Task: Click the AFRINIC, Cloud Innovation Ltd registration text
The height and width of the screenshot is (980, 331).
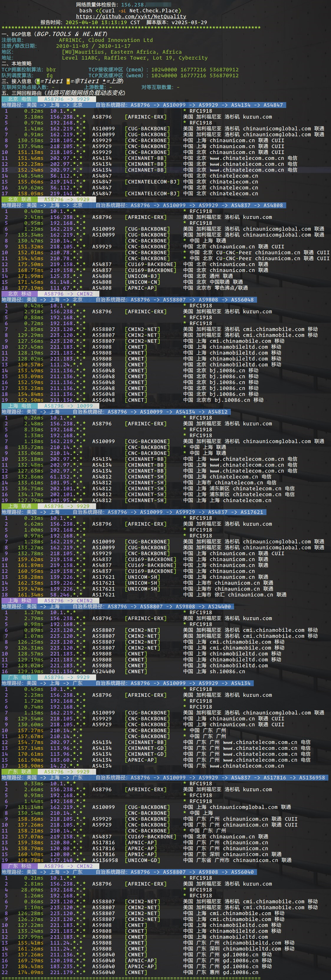Action: 106,40
